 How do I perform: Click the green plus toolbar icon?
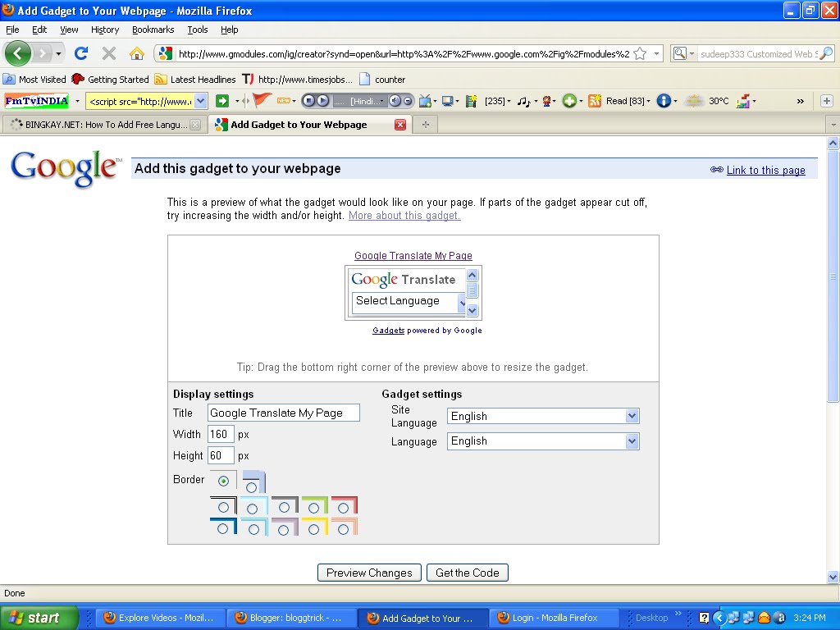click(x=569, y=101)
